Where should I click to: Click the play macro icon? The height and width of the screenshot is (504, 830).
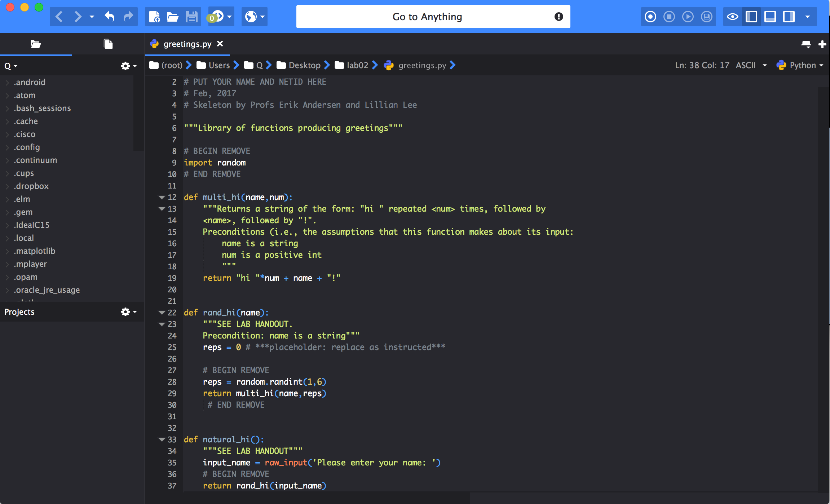[x=688, y=17]
